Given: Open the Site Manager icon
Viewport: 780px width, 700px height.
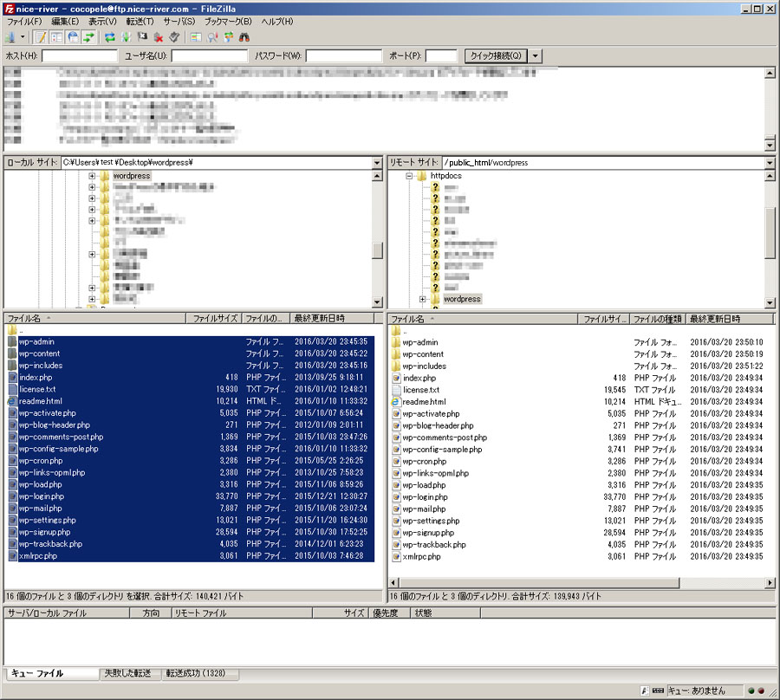Looking at the screenshot, I should tap(10, 37).
